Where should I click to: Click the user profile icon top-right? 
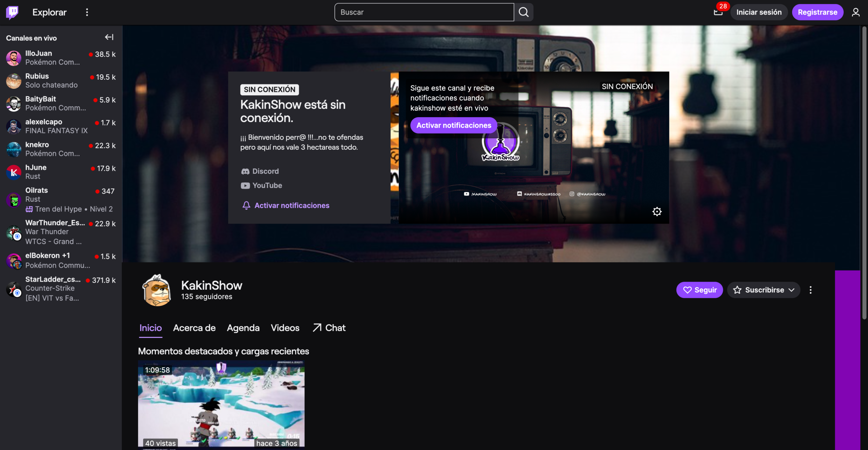pyautogui.click(x=855, y=12)
